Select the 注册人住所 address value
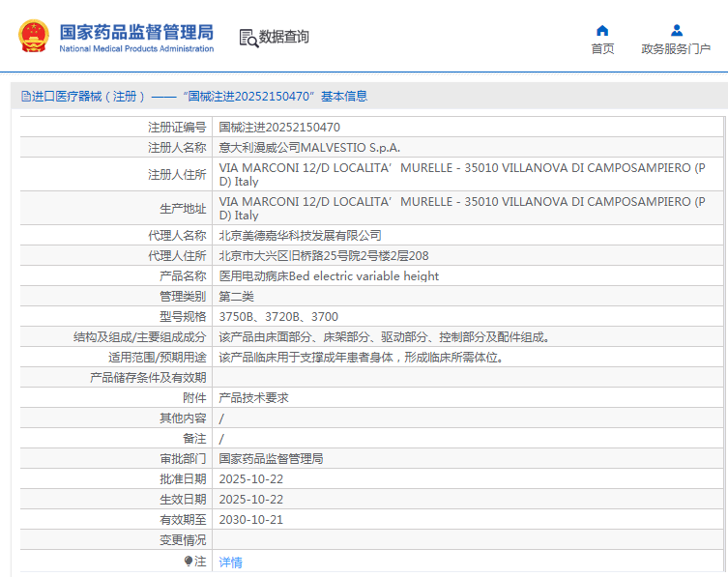728x577 pixels. [462, 175]
